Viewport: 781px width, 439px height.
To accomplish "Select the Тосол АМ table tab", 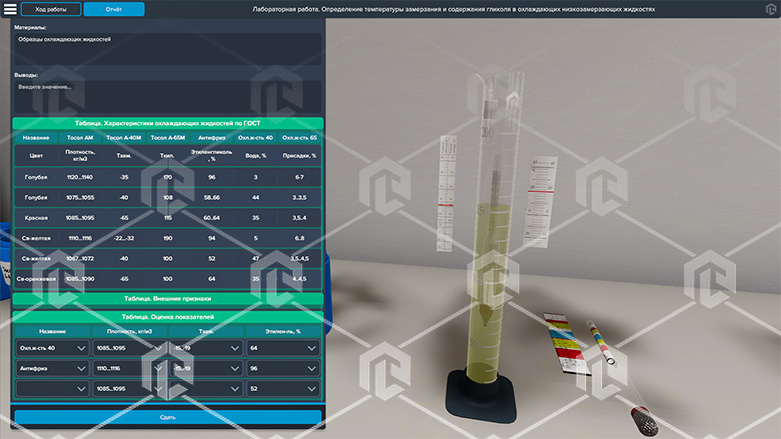I will pyautogui.click(x=80, y=138).
